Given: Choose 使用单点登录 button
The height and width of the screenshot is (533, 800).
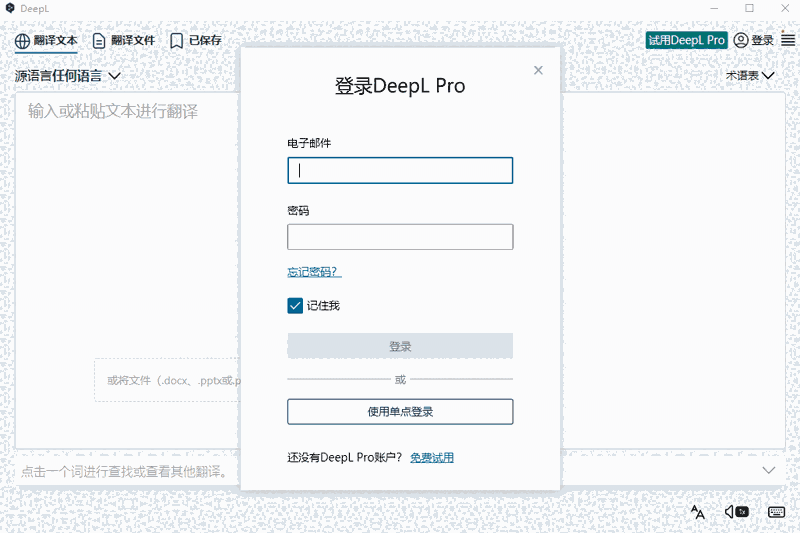Looking at the screenshot, I should pos(400,412).
